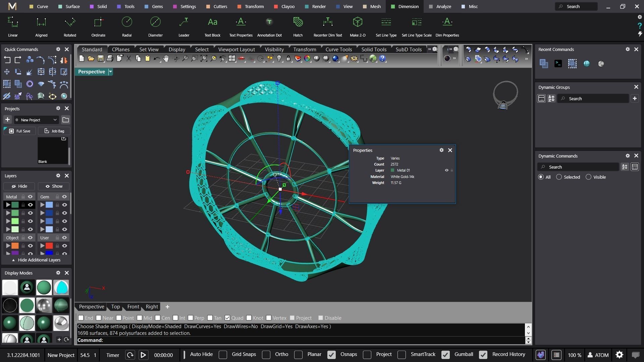The image size is (644, 362).
Task: Click the Job Bag button
Action: click(x=54, y=131)
